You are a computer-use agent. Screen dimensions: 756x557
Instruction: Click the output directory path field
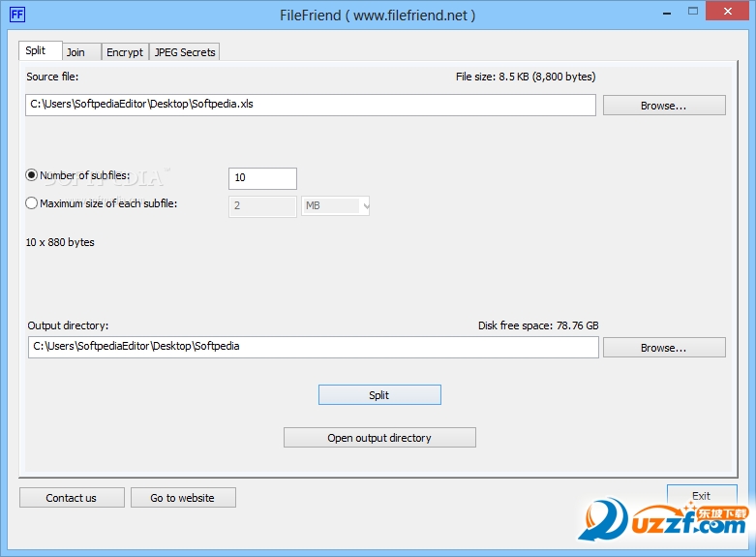click(x=314, y=347)
